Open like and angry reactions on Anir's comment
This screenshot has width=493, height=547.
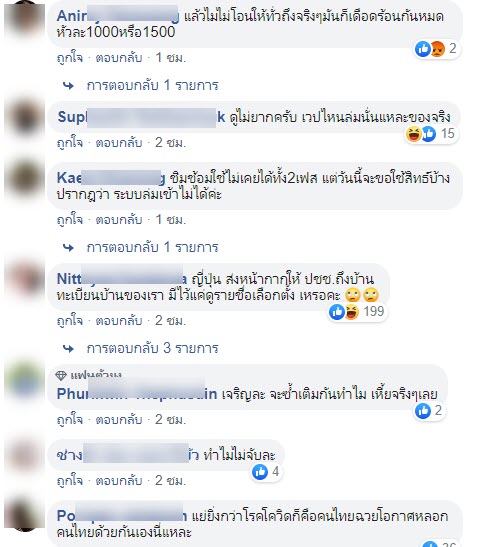click(435, 49)
